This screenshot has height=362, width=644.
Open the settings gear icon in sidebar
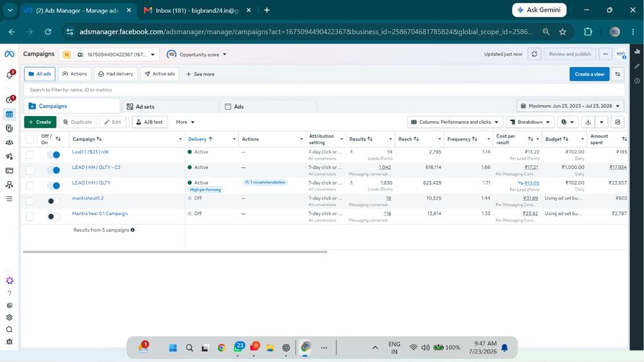tap(10, 317)
